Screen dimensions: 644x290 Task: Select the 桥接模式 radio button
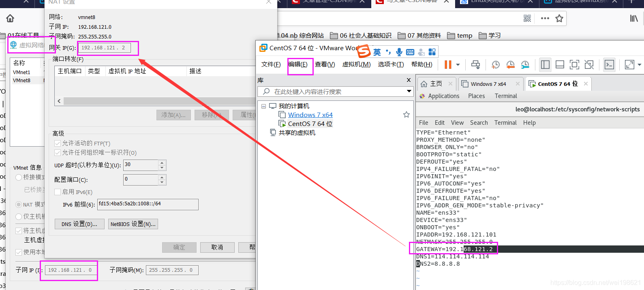pyautogui.click(x=19, y=177)
